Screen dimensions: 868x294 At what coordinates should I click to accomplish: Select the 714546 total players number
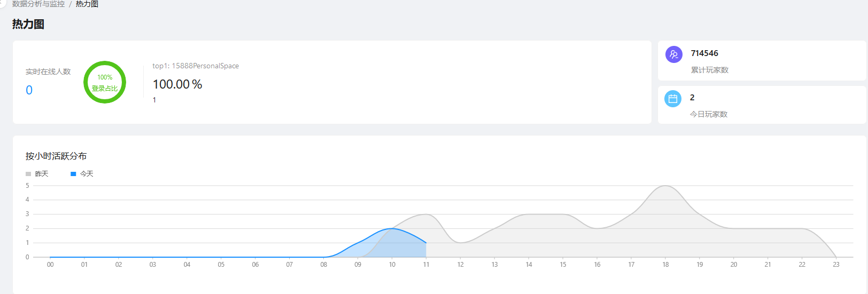click(704, 53)
